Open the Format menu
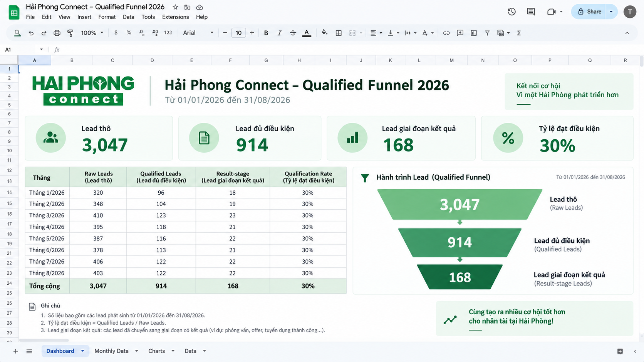Image resolution: width=644 pixels, height=362 pixels. (107, 17)
